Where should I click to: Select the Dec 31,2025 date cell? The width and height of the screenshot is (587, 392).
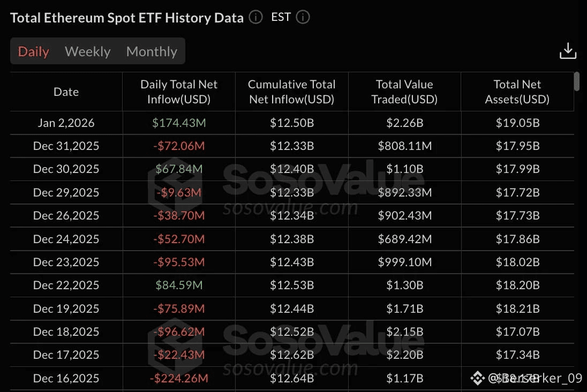click(66, 146)
